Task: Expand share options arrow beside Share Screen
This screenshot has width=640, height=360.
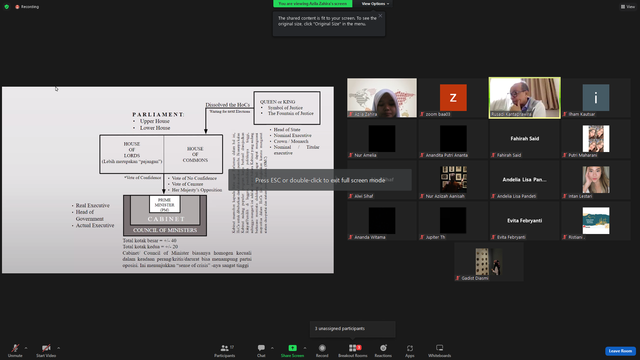Action: coord(305,348)
